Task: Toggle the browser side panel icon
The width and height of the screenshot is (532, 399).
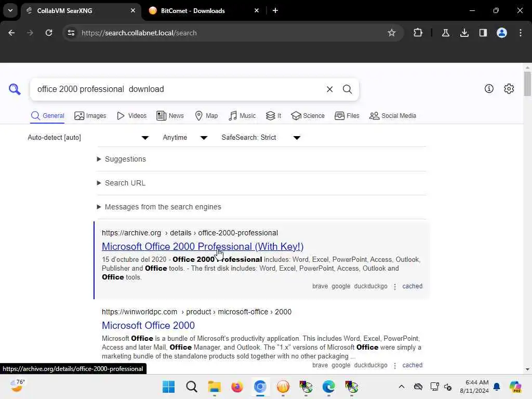Action: coord(483,33)
